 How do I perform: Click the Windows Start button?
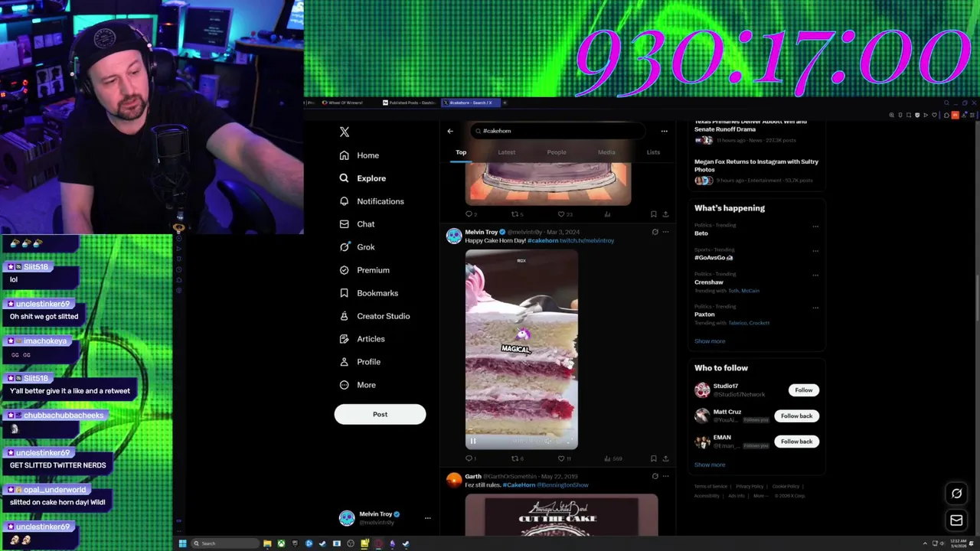(x=182, y=543)
